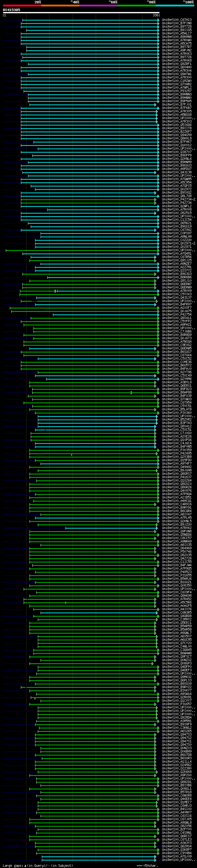This screenshot has width=197, height=868.
Task: Click the white query sequence bar
Action: pyautogui.click(x=81, y=13)
